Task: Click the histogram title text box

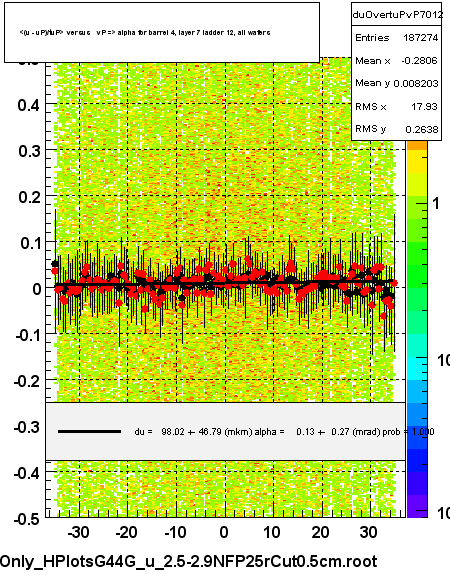Action: [162, 32]
